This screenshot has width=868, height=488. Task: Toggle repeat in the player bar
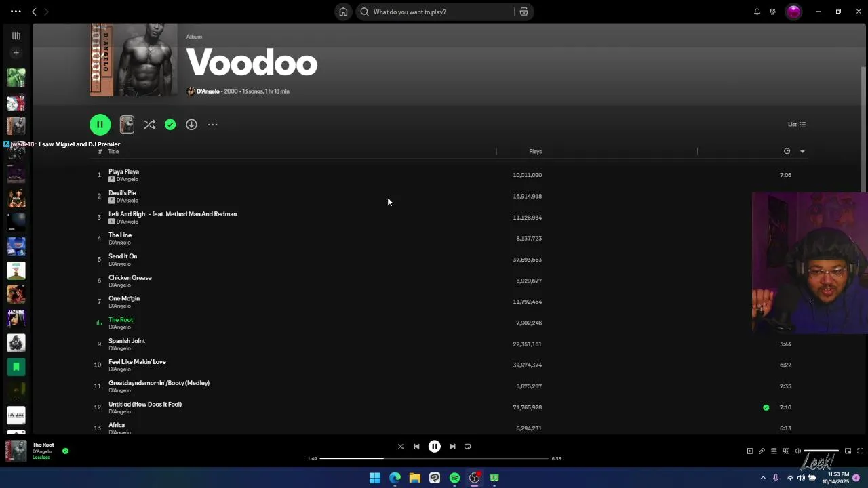click(468, 447)
